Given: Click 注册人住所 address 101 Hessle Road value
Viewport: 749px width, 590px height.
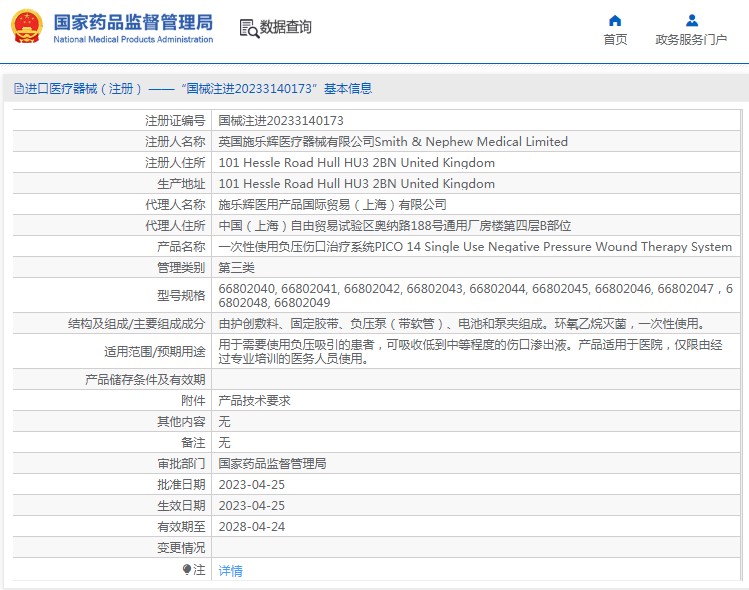Looking at the screenshot, I should (356, 162).
